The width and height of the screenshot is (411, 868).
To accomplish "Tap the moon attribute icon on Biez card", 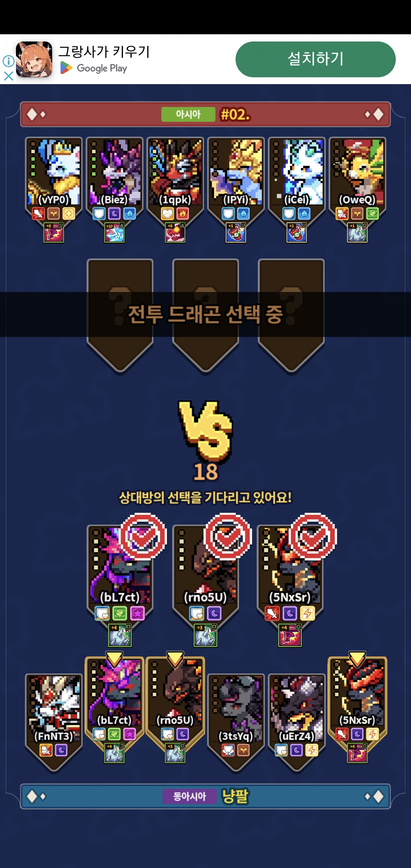I will [114, 214].
